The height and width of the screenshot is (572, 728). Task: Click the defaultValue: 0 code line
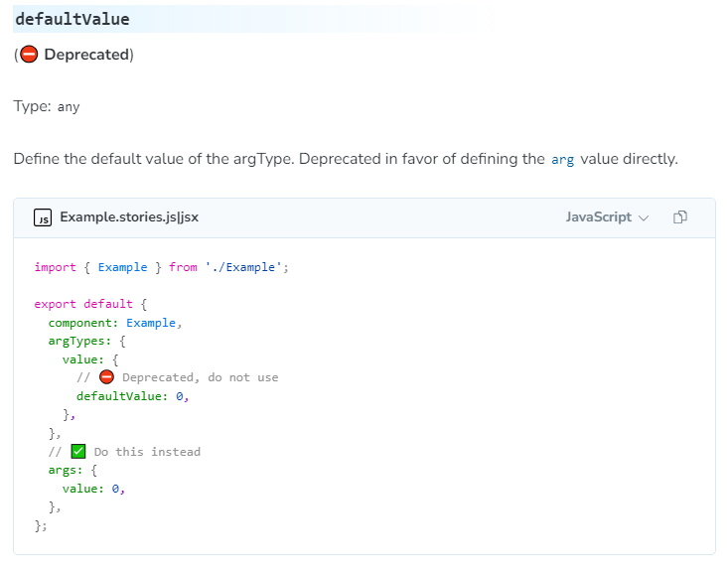click(132, 396)
